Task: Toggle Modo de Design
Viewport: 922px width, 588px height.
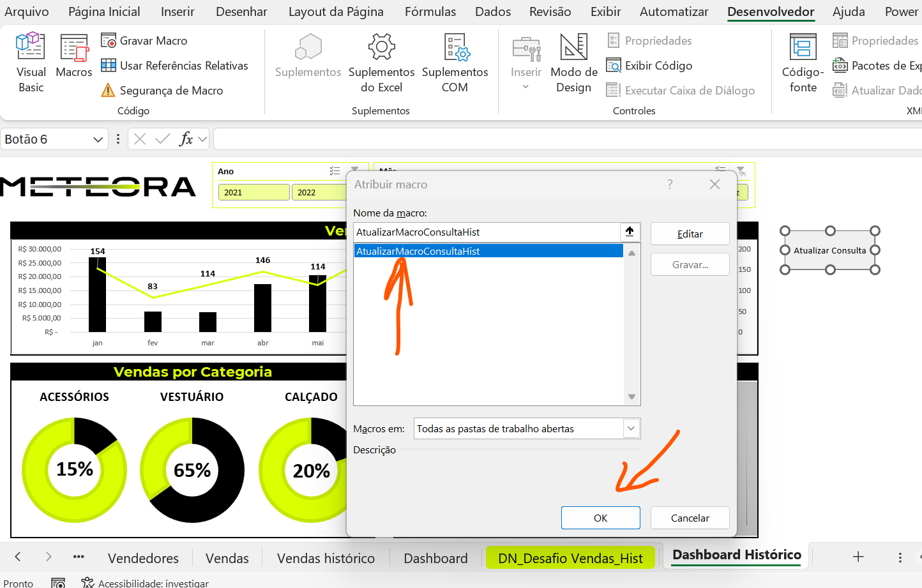Action: (573, 63)
